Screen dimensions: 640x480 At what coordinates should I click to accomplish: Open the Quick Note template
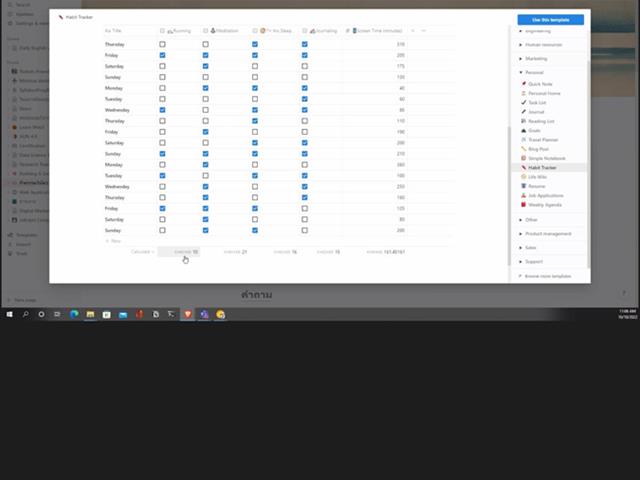(540, 84)
